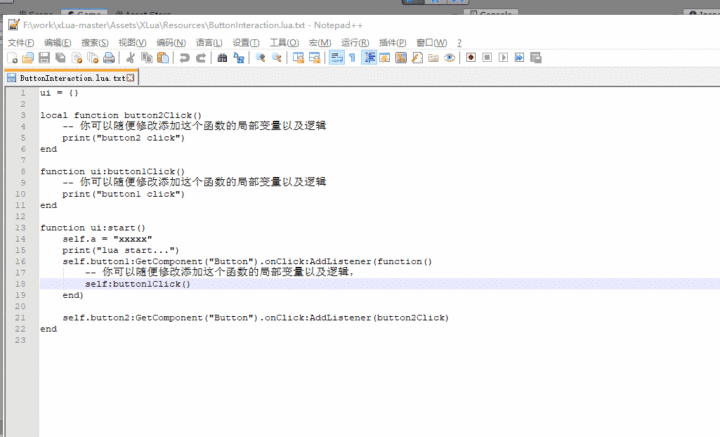Open the 语言(L) menu
Image resolution: width=720 pixels, height=437 pixels.
point(209,43)
